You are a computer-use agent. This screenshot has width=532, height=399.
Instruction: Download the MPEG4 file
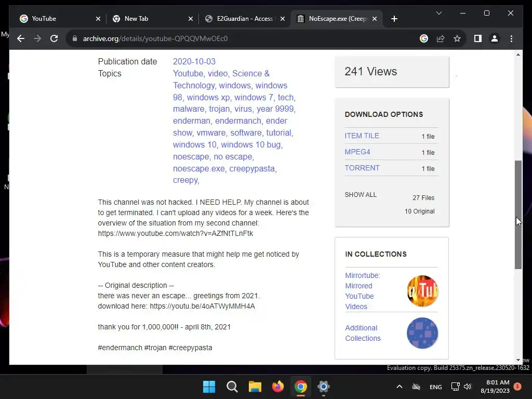pos(357,152)
